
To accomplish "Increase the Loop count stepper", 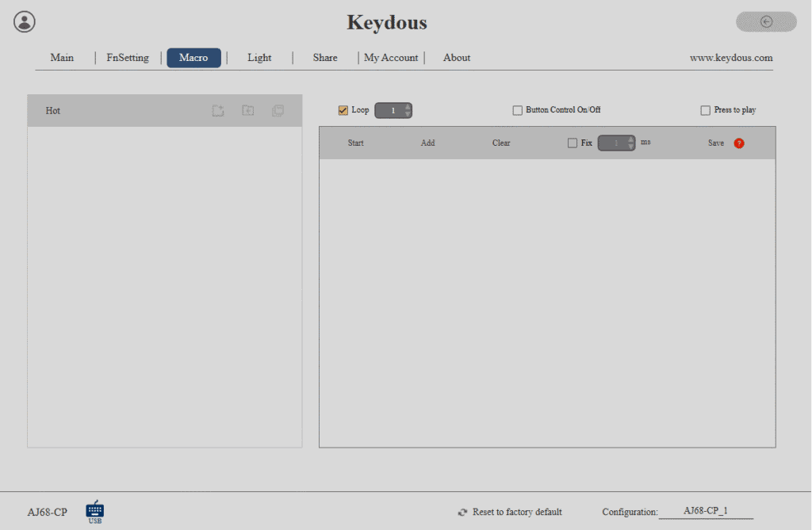I will coord(408,107).
